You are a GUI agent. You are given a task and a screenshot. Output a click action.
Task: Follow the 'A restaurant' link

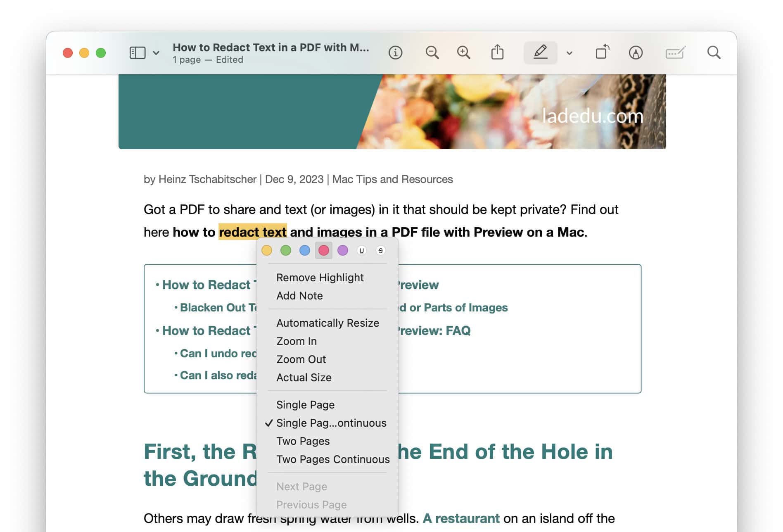pyautogui.click(x=461, y=518)
